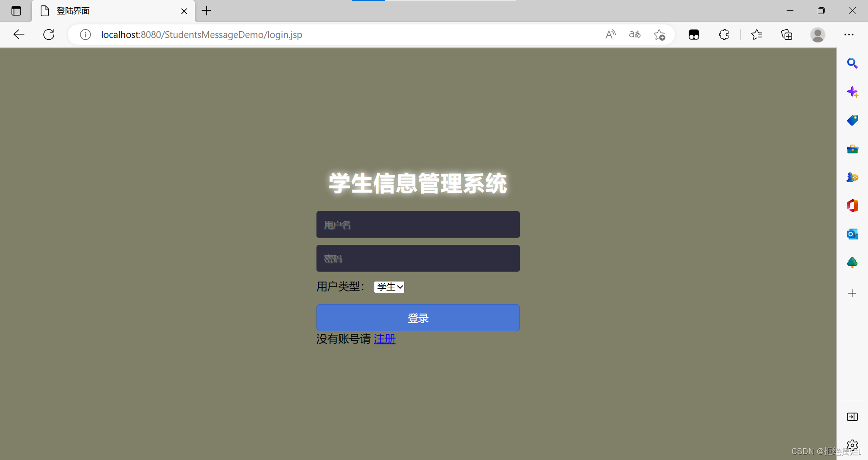This screenshot has width=868, height=460.
Task: Click the localhost address bar URL
Action: pyautogui.click(x=202, y=35)
